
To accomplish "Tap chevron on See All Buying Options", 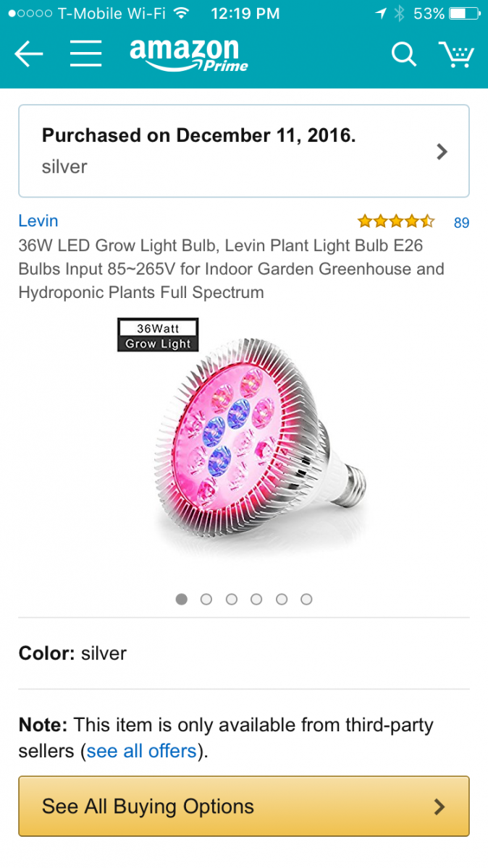I will pos(439,807).
